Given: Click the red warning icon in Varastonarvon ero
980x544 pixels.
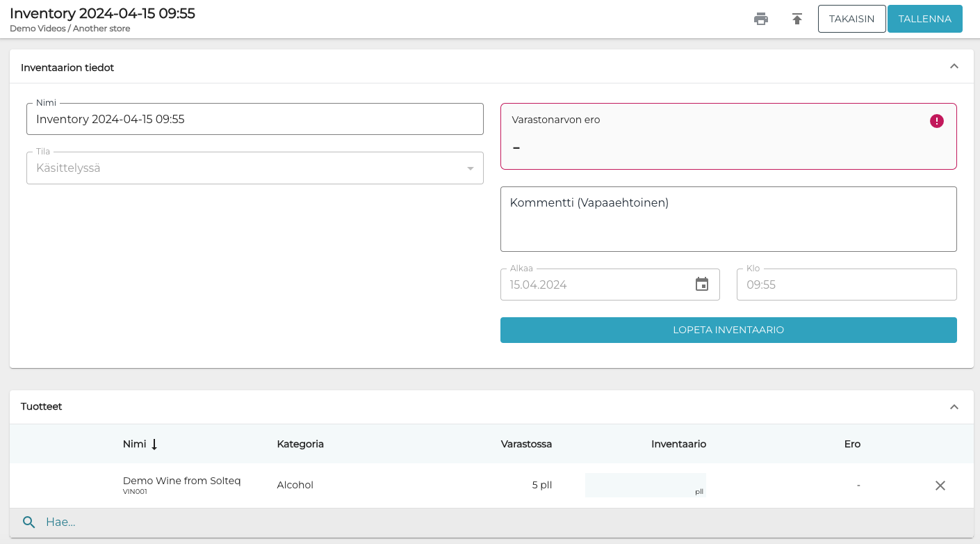Looking at the screenshot, I should coord(937,121).
